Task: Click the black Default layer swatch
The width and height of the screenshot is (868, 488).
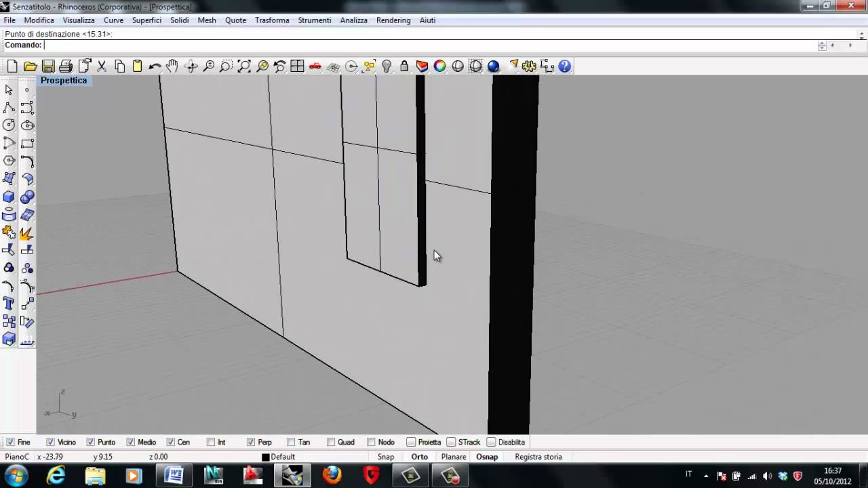Action: point(266,457)
